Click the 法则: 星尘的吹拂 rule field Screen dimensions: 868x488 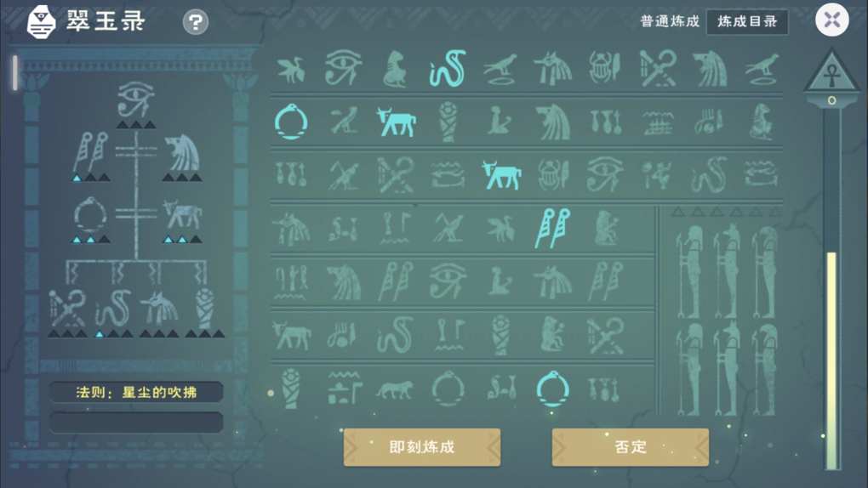(136, 392)
